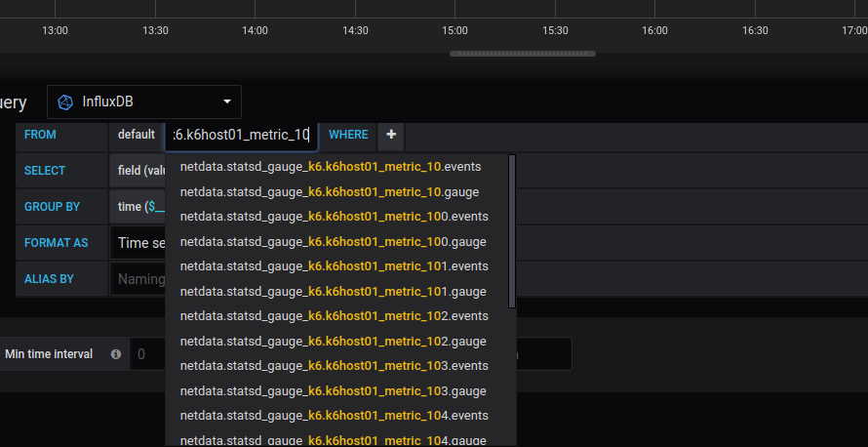
Task: Click the 16:00 time axis label
Action: click(654, 30)
